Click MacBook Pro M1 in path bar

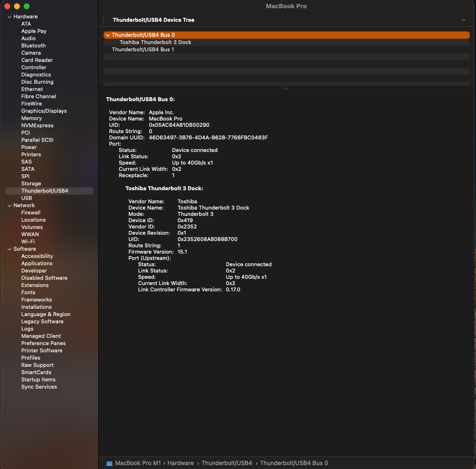point(138,463)
